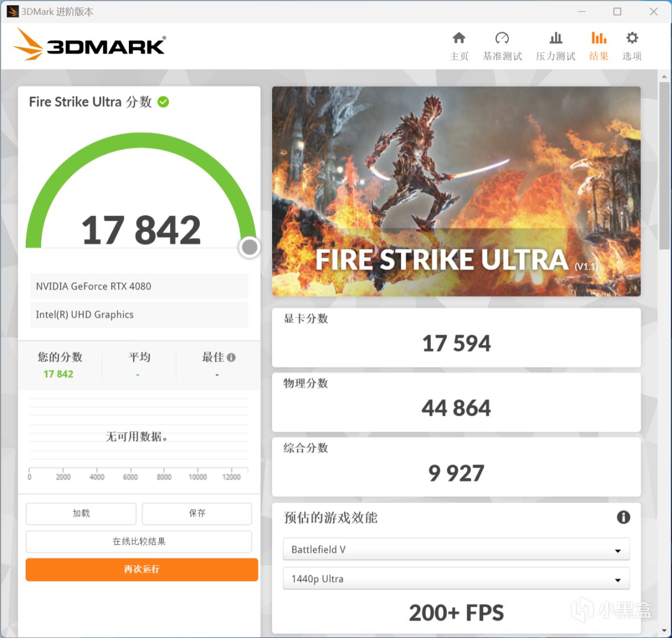Click the 综合分数 label
Viewport: 672px width, 638px height.
click(306, 448)
